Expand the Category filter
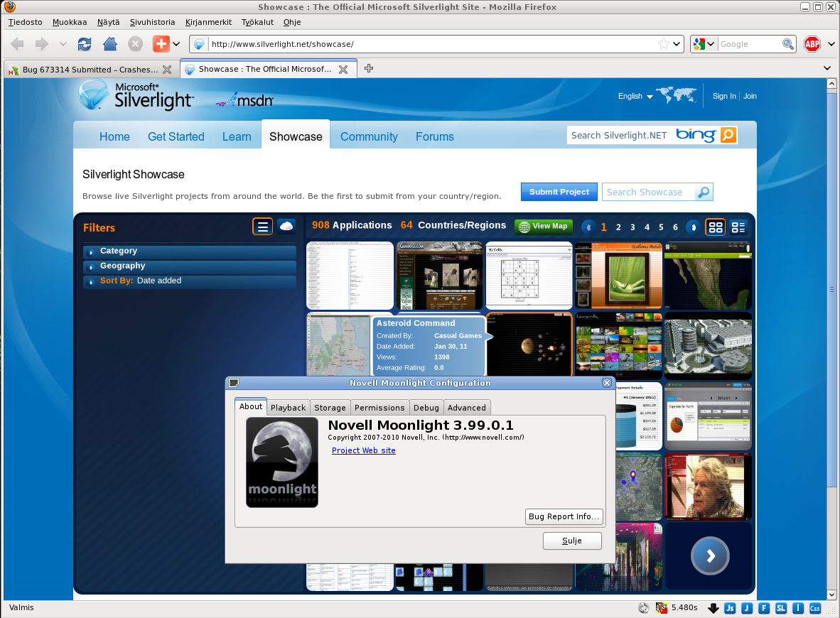The height and width of the screenshot is (618, 840). (119, 251)
